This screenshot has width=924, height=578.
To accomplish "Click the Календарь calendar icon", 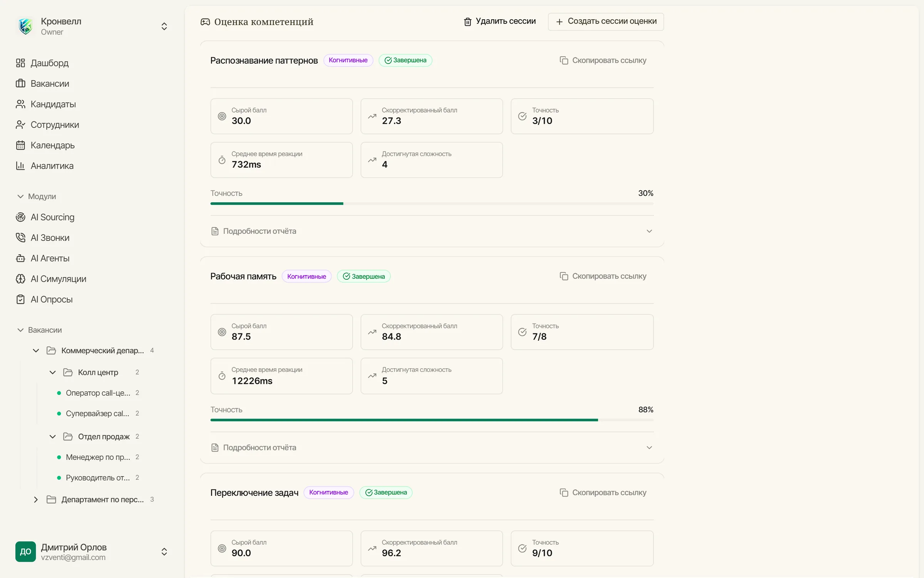I will (20, 145).
